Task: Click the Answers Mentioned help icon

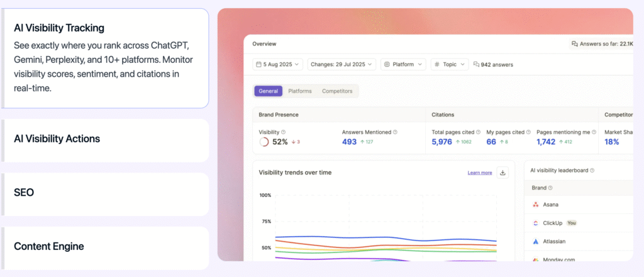Action: click(395, 132)
